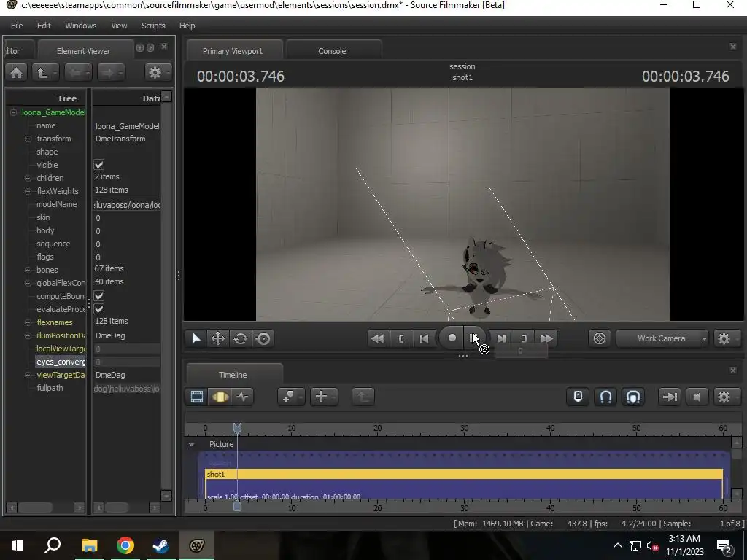Choose the selection arrow tool
This screenshot has height=560, width=747.
(196, 338)
